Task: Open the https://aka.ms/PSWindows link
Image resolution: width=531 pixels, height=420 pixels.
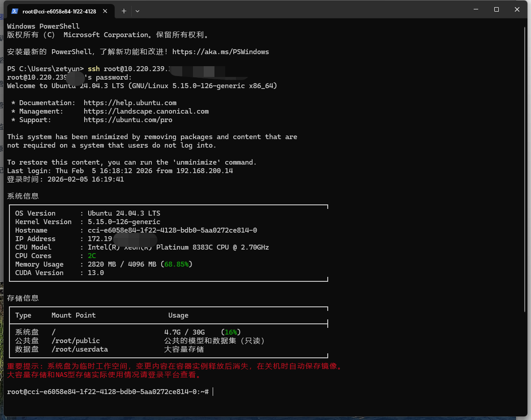Action: coord(220,52)
